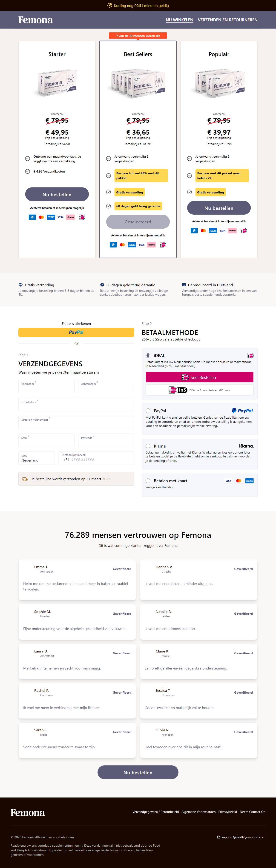This screenshot has height=868, width=276.
Task: Click the Klarna icon under Starter package
Action: click(x=71, y=217)
